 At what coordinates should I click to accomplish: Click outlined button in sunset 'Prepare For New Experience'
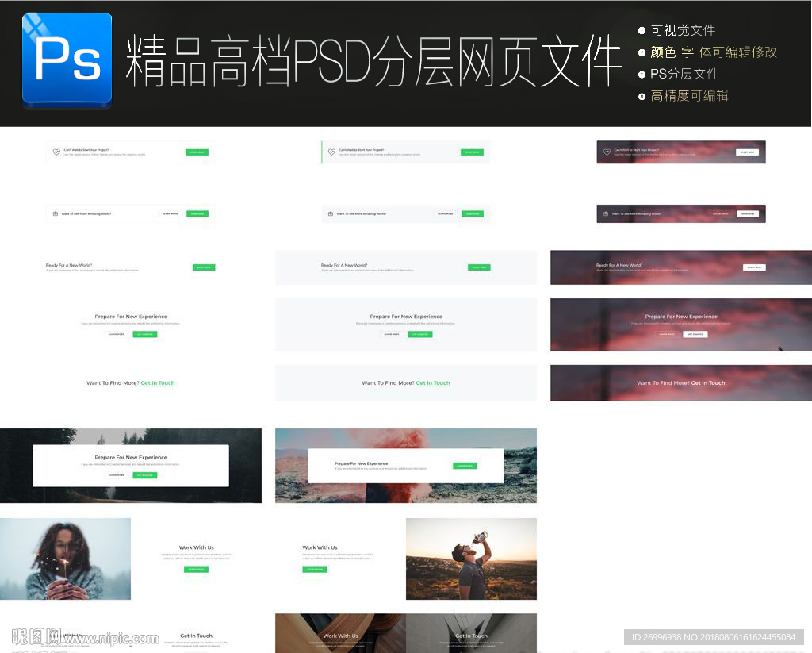point(667,334)
